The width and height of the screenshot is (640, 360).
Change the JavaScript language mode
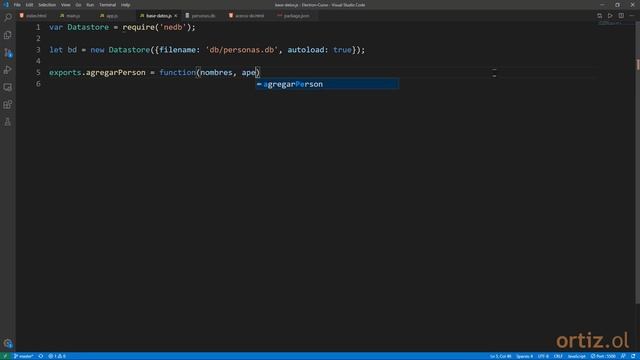(576, 356)
